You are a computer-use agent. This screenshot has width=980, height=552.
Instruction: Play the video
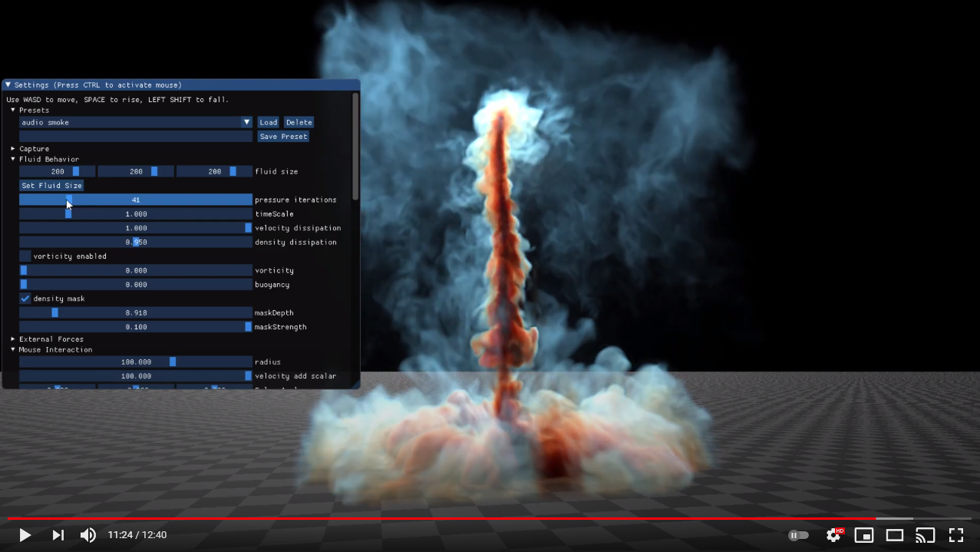coord(25,535)
